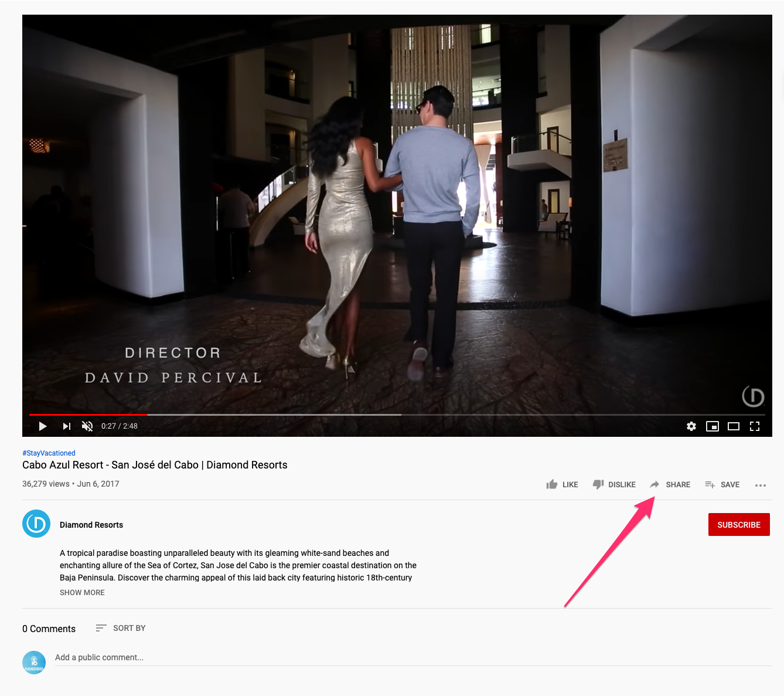The width and height of the screenshot is (784, 696).
Task: Click the 36,279 views text
Action: (46, 484)
